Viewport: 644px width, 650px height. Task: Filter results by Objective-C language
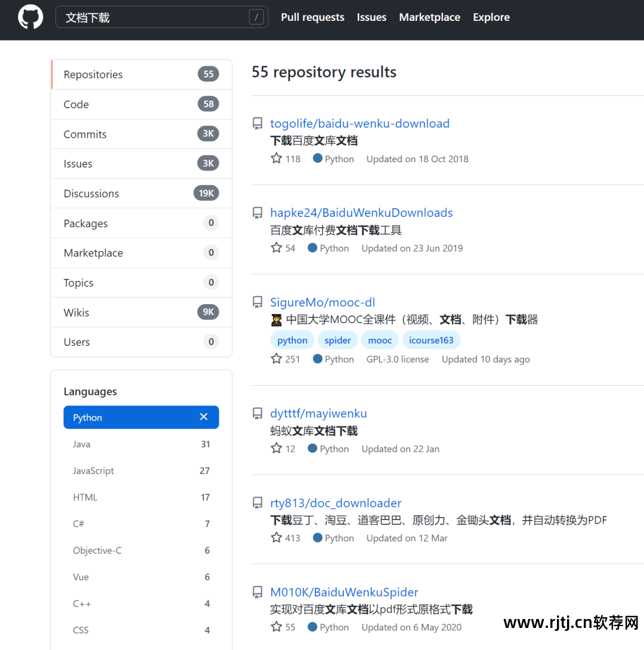tap(141, 550)
